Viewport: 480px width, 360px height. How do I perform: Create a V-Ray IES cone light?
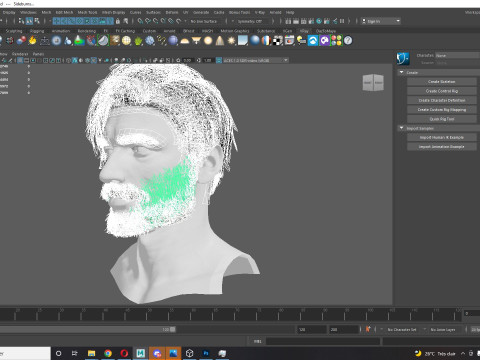220,41
